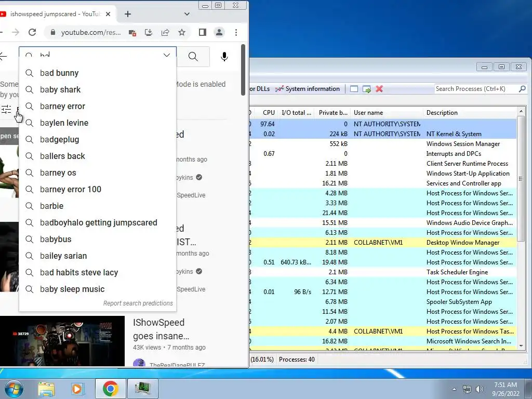Choose suggestion 'baby shark'
This screenshot has height=399, width=532.
tap(98, 89)
